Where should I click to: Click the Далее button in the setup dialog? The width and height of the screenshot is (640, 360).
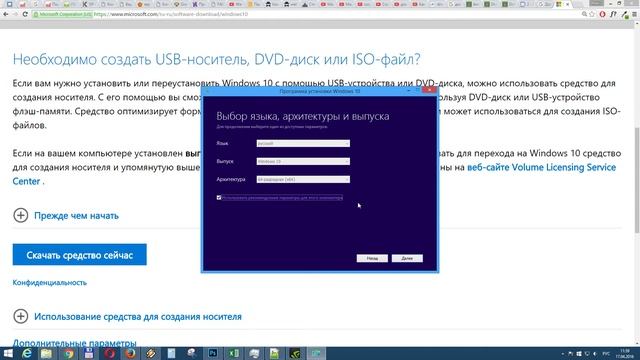(407, 258)
